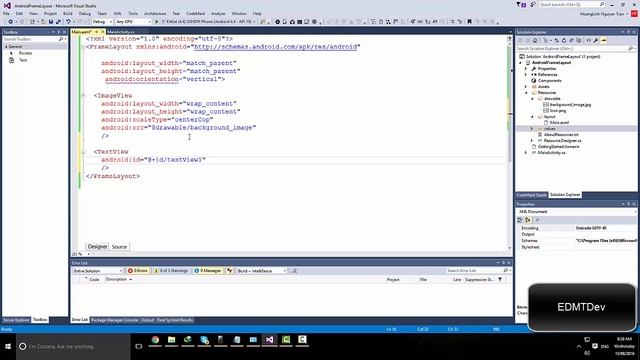
Task: Expand the Assets folder in Solution Explorer
Action: pos(526,87)
